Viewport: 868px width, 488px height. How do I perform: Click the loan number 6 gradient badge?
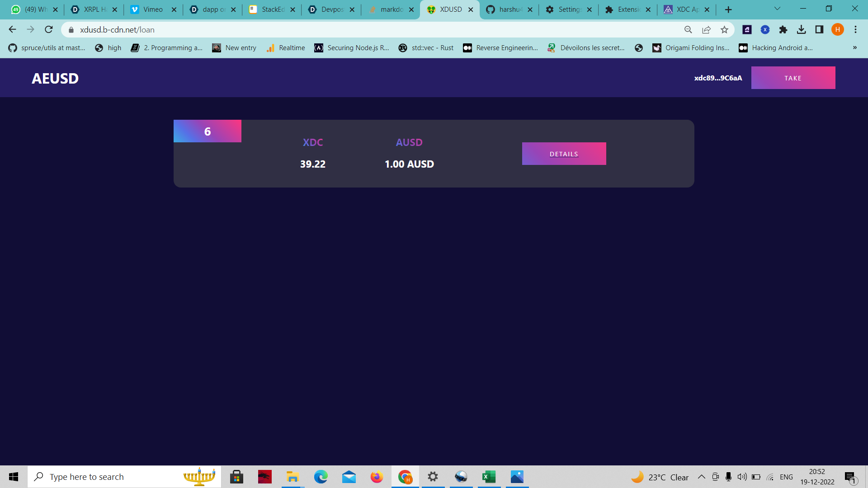point(208,131)
